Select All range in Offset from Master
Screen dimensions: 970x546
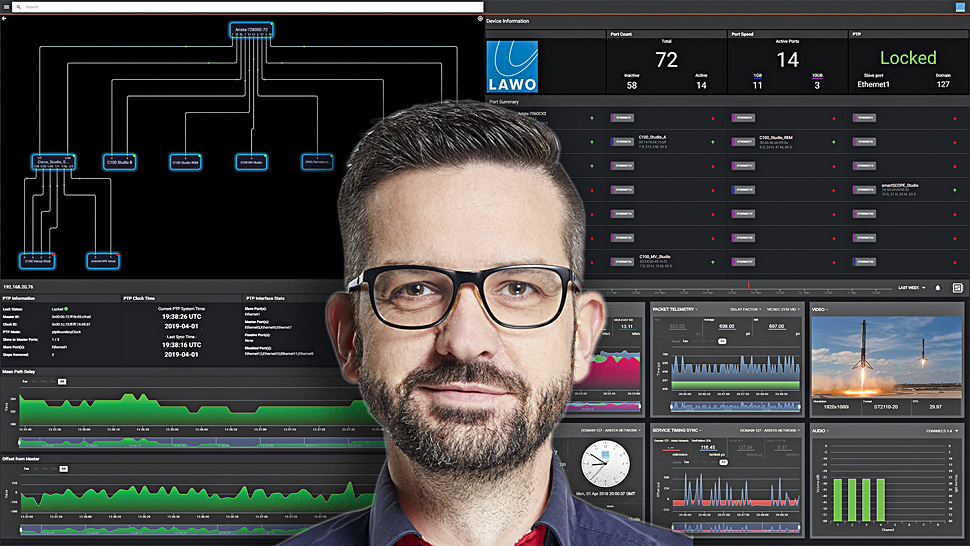(x=61, y=468)
